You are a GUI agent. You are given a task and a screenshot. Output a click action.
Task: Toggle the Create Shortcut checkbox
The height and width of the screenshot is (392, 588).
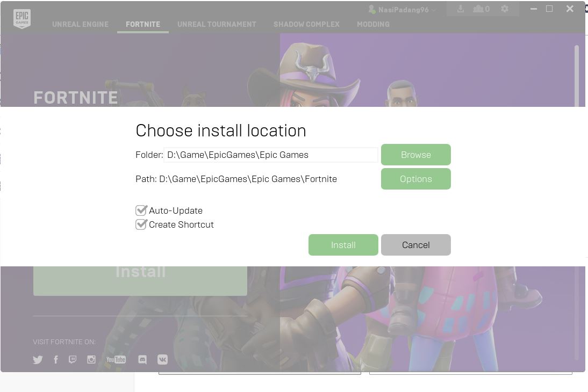click(141, 224)
